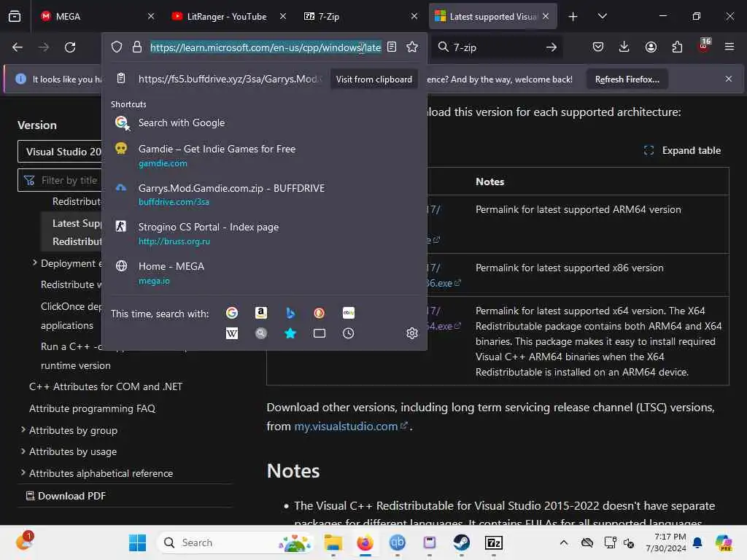Open tracking protection shield icon in address bar
This screenshot has width=747, height=560.
(x=117, y=47)
